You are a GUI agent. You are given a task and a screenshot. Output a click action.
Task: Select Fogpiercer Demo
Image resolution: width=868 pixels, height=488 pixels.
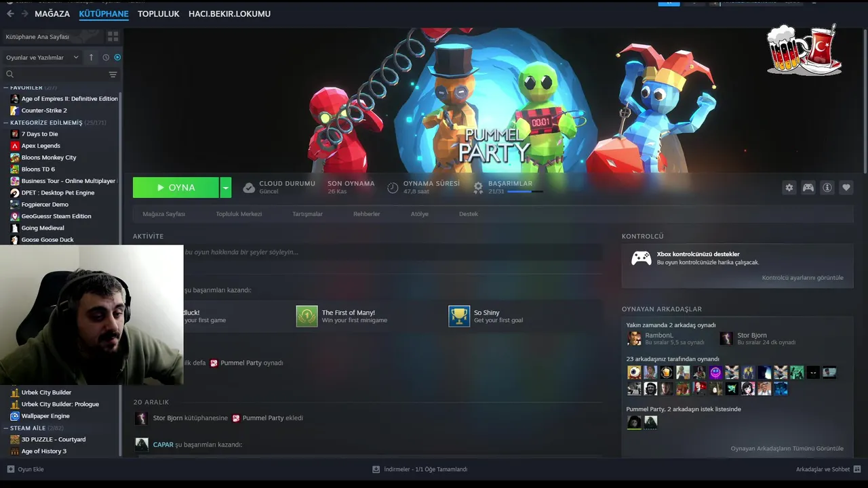pyautogui.click(x=45, y=205)
